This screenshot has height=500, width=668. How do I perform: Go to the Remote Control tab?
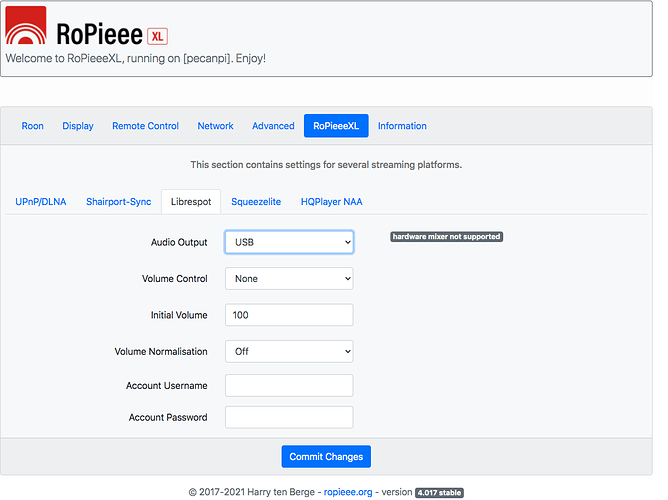pyautogui.click(x=146, y=126)
